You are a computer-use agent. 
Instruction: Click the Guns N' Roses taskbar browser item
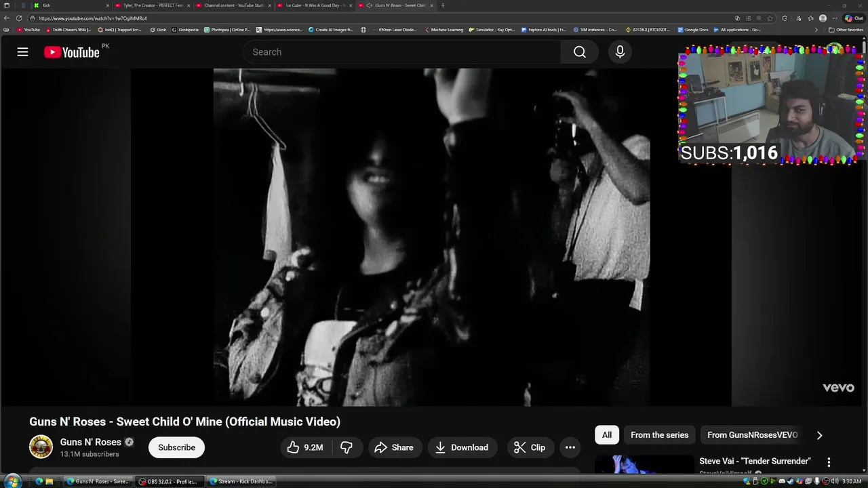[98, 481]
